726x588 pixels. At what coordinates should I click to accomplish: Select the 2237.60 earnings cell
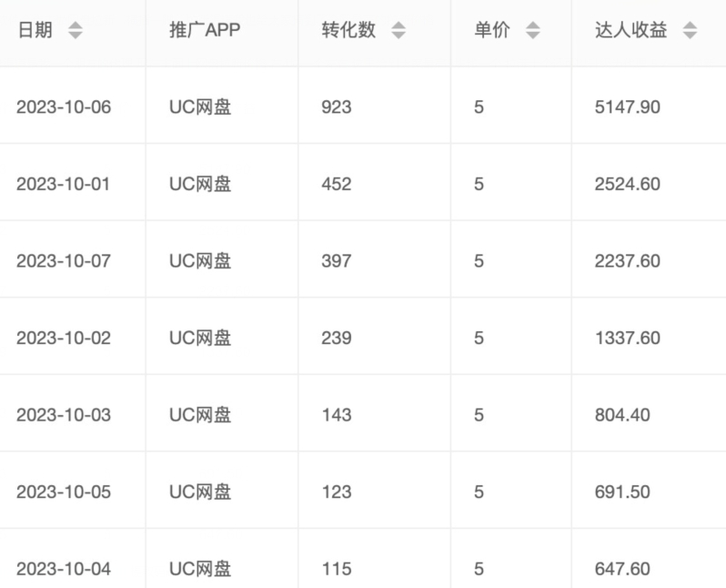(x=628, y=261)
